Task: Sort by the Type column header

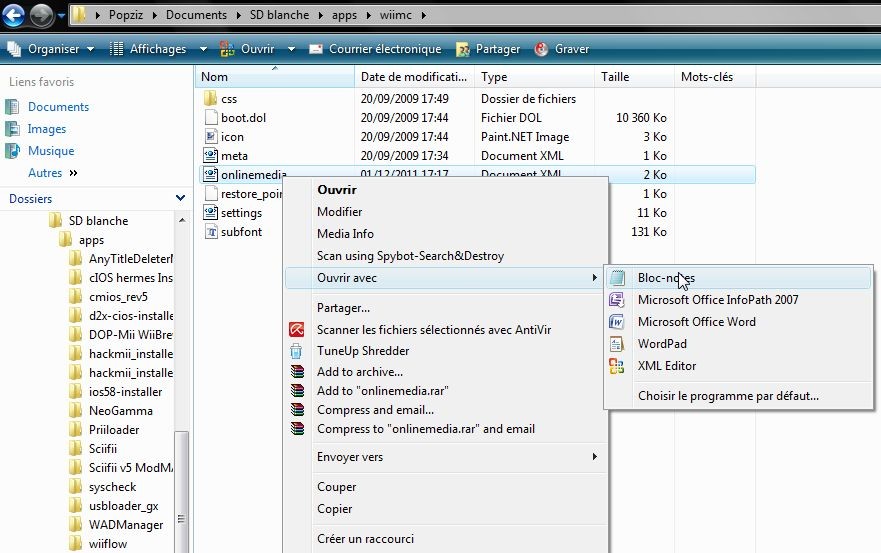Action: [534, 77]
